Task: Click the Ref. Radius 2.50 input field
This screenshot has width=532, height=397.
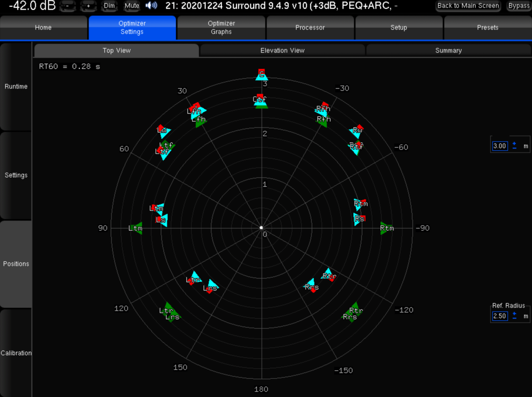Action: [x=500, y=316]
